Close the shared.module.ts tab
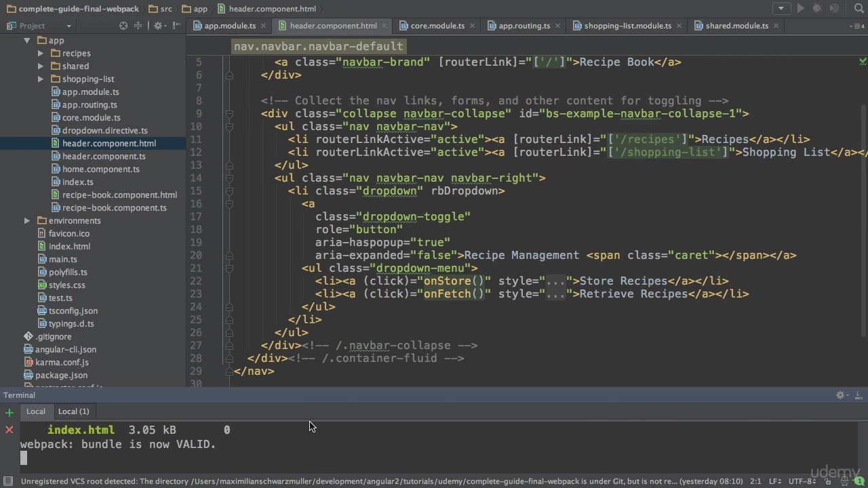The height and width of the screenshot is (488, 868). [x=776, y=26]
